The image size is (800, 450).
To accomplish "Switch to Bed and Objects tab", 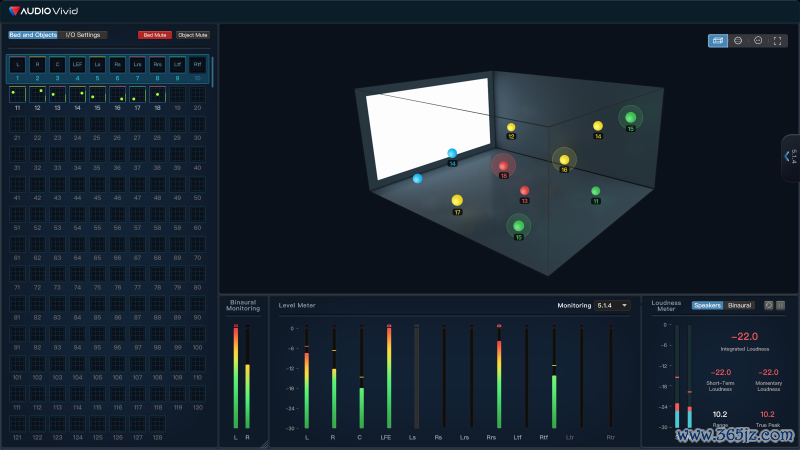I will (x=33, y=35).
